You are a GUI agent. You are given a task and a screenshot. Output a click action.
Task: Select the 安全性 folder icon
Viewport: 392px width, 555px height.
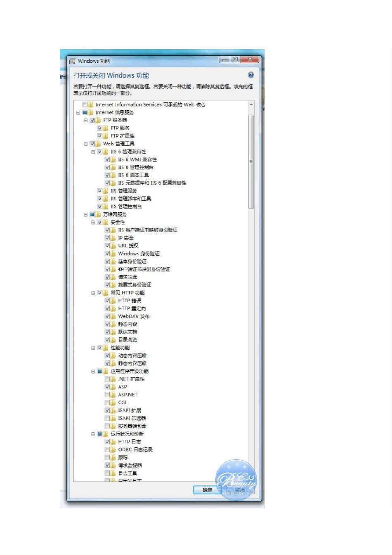pyautogui.click(x=106, y=222)
